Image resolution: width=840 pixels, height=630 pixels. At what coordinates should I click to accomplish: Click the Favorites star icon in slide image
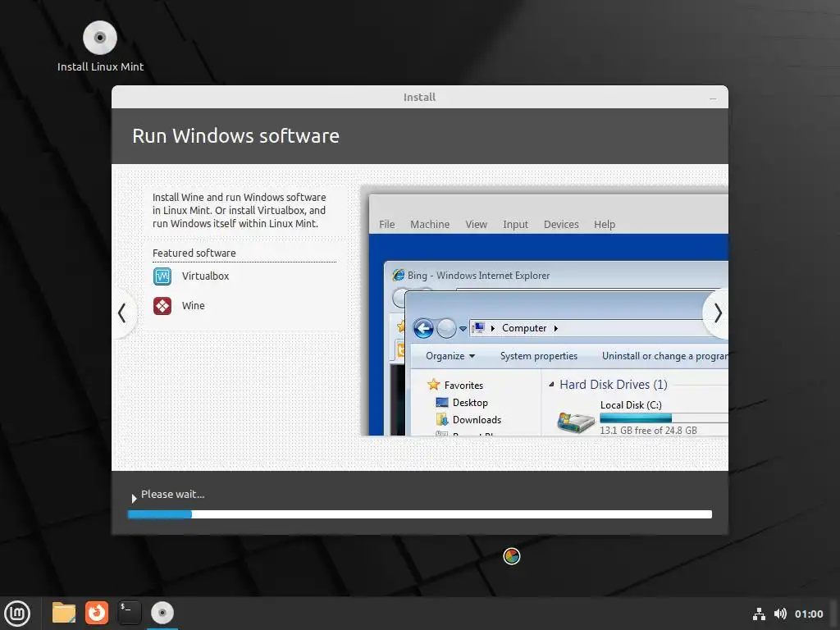coord(433,385)
